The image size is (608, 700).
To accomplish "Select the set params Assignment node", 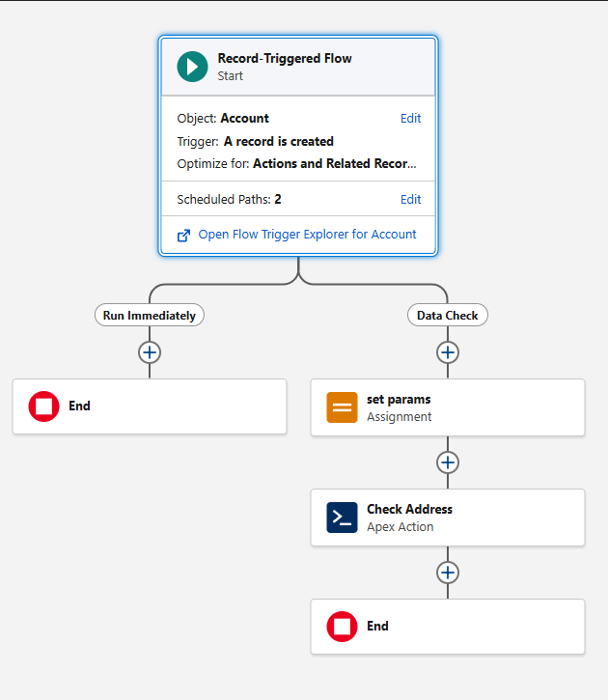I will [463, 407].
